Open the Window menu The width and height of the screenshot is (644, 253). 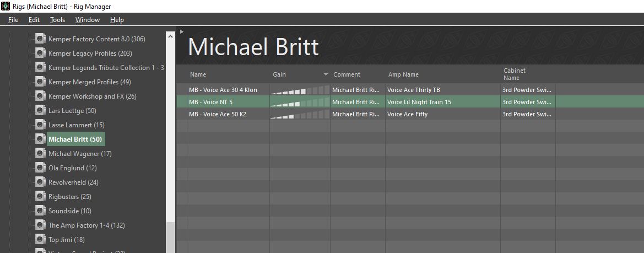click(88, 20)
